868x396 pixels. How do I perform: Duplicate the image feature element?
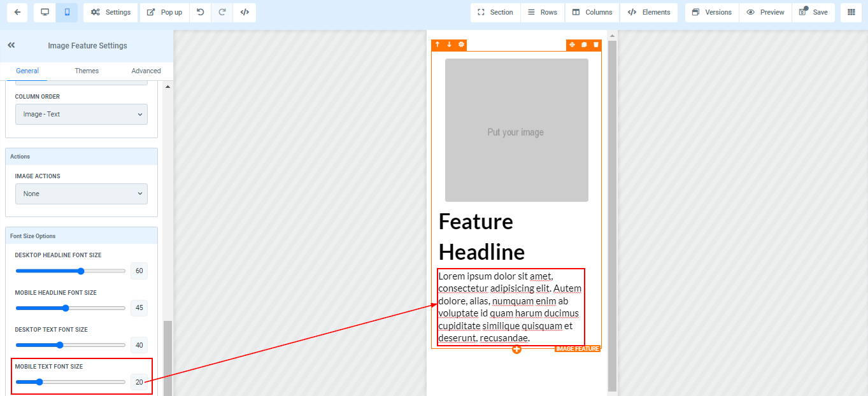pyautogui.click(x=584, y=45)
